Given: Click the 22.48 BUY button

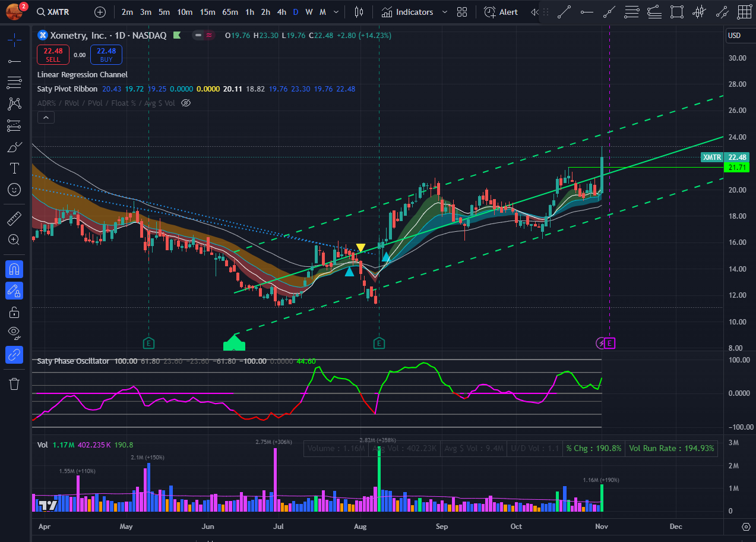Looking at the screenshot, I should [106, 54].
